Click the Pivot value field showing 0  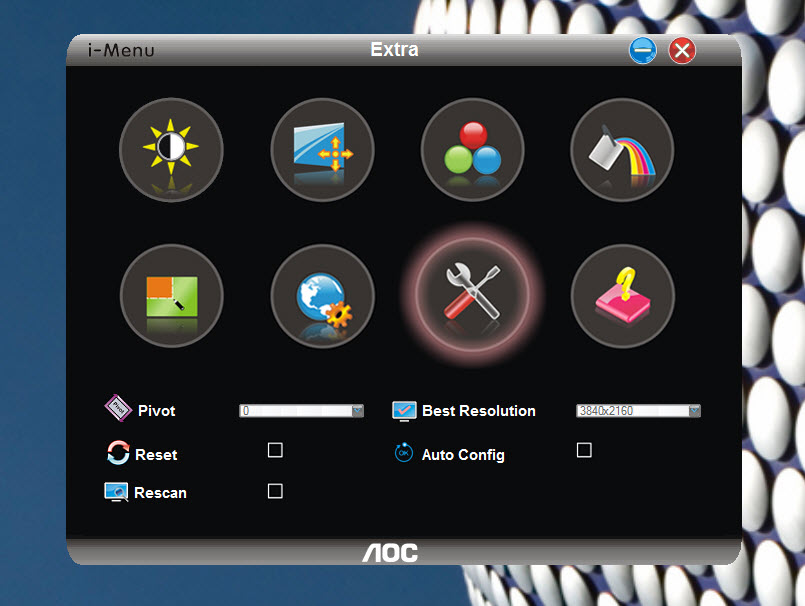pyautogui.click(x=301, y=411)
